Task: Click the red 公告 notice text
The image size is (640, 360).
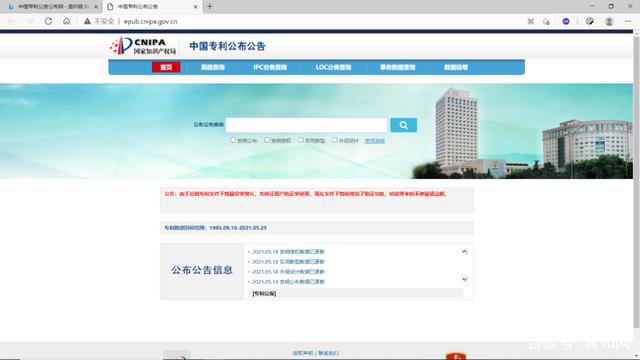Action: click(x=305, y=194)
